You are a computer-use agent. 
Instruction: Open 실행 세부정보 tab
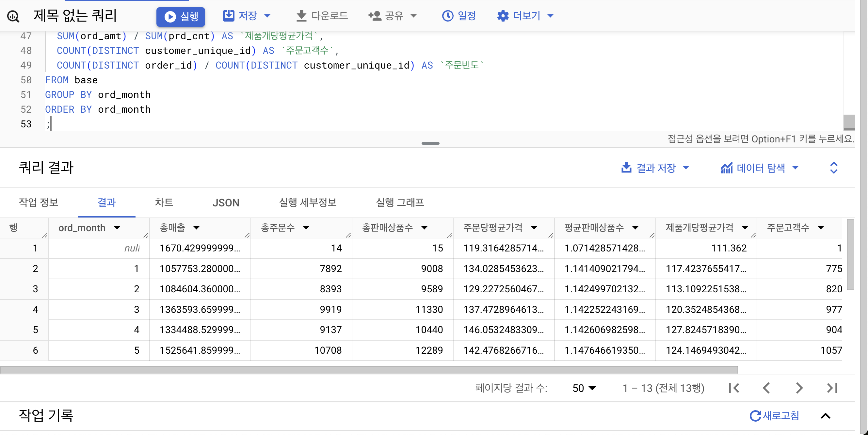(307, 202)
